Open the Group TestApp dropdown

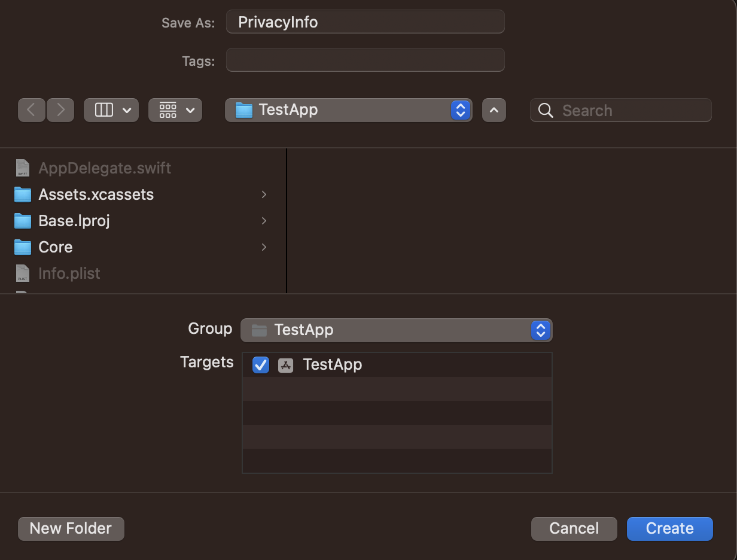click(396, 330)
